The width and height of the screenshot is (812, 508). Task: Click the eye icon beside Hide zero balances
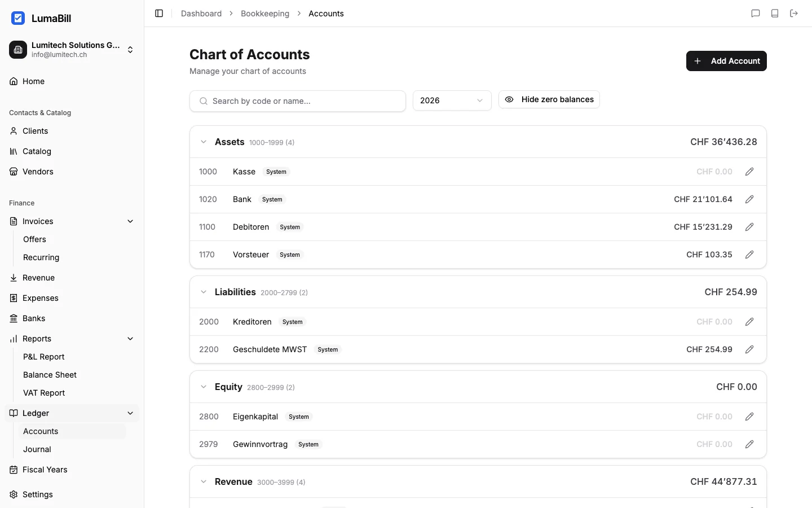[509, 99]
